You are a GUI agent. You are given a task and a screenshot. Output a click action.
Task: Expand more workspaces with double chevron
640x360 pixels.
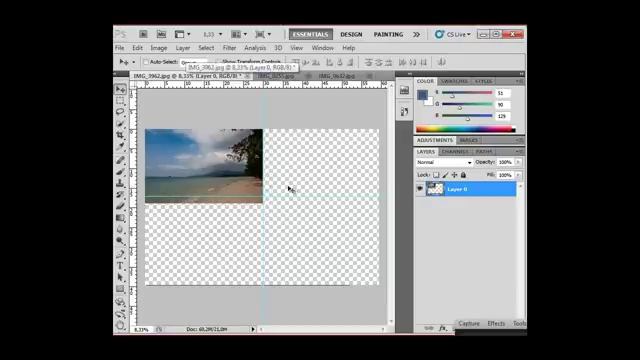click(416, 34)
